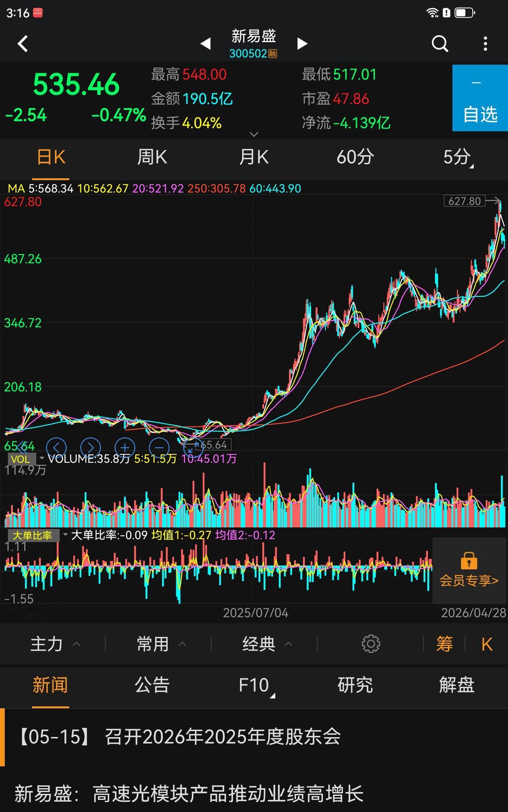Pan chart right with circled arrow
This screenshot has height=812, width=508.
point(90,448)
